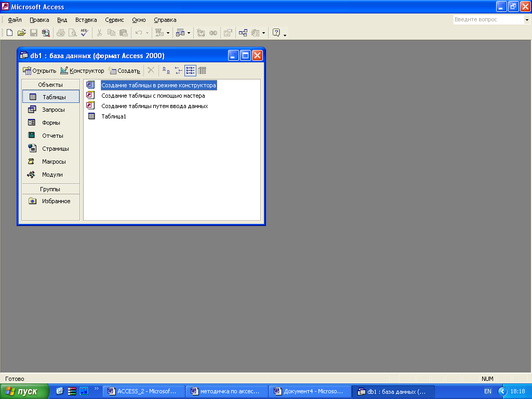The height and width of the screenshot is (399, 532).
Task: Click the пуск Start button
Action: click(x=24, y=391)
